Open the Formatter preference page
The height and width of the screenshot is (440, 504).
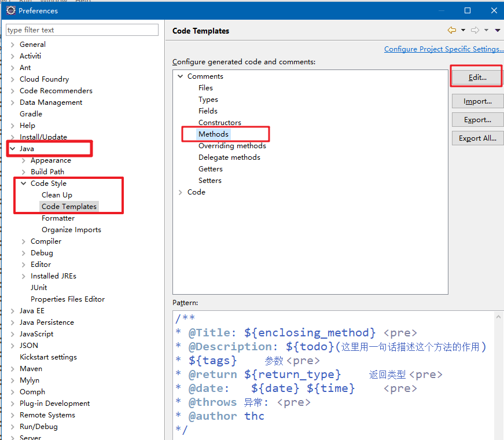58,218
